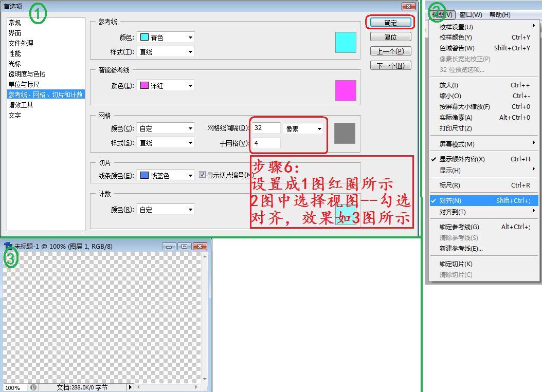Open the 参考线 样式(T) dropdown
Image resolution: width=542 pixels, height=392 pixels.
pyautogui.click(x=166, y=52)
